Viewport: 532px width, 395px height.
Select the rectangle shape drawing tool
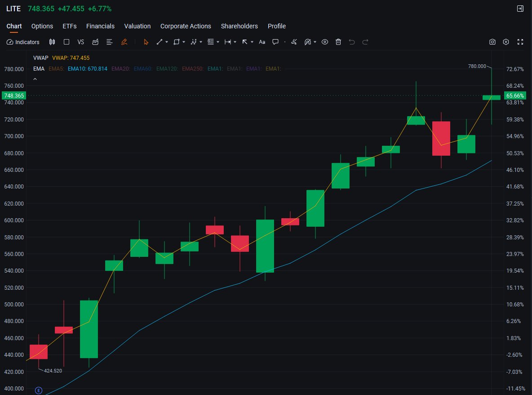[x=177, y=42]
